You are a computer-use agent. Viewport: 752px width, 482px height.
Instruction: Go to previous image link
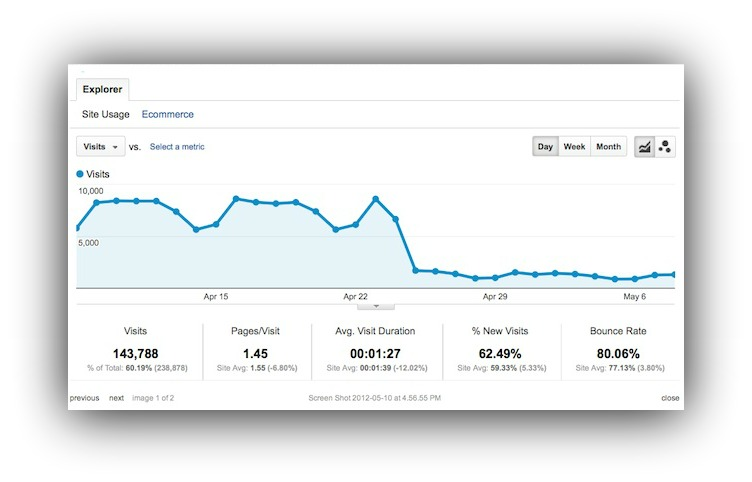click(x=84, y=398)
